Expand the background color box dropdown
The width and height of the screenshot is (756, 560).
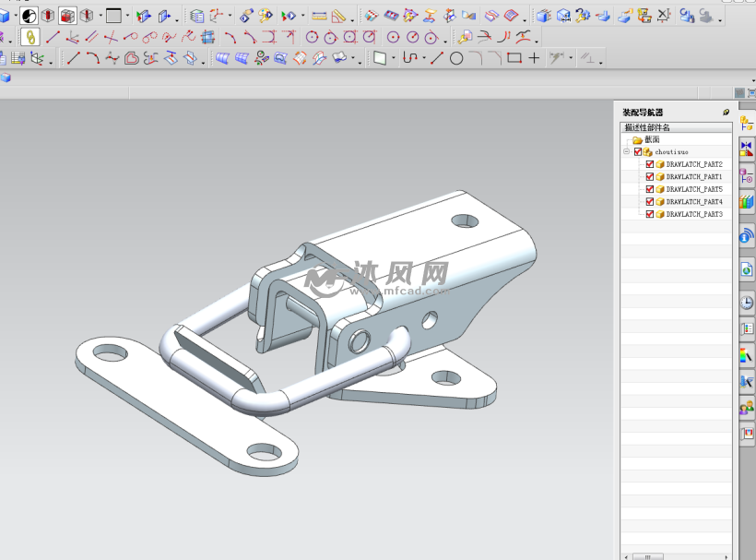[127, 17]
